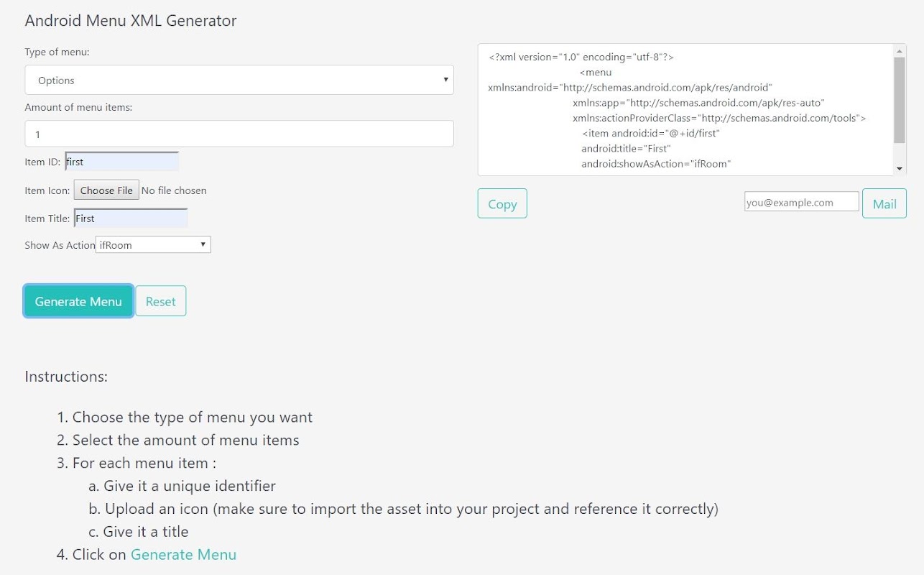Click the Item Title text field
Screen dimensions: 924x575
coord(131,218)
